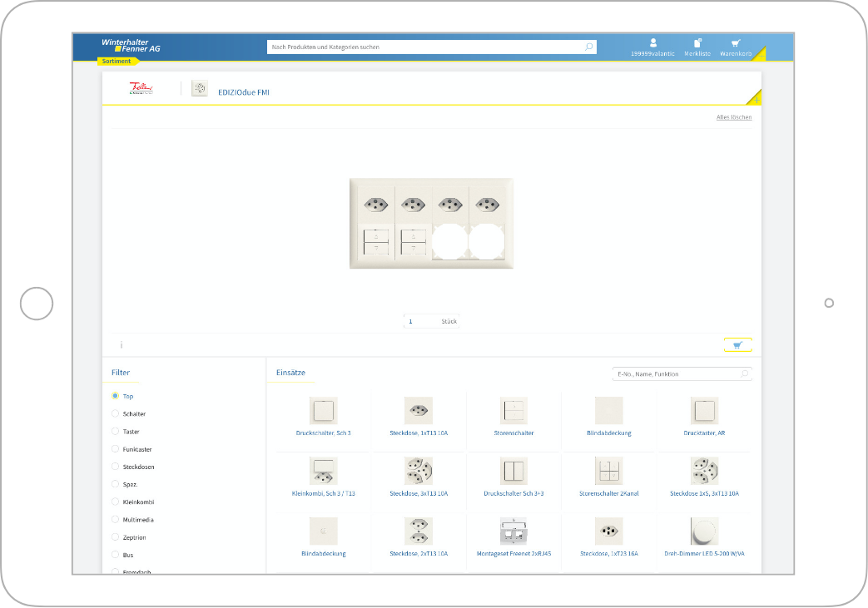Open the Sortiment tab
The image size is (868, 608).
pos(117,61)
